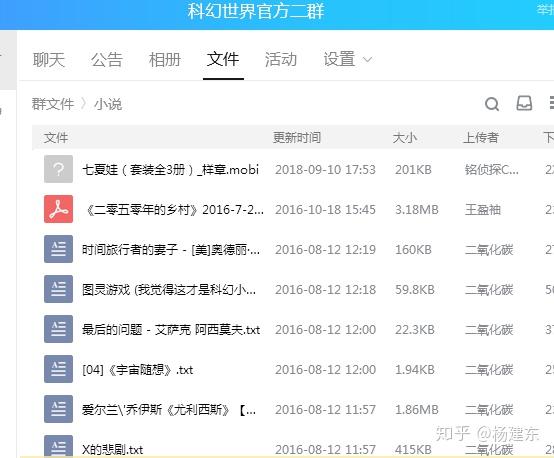
Task: Open the file inbox tray icon
Action: pyautogui.click(x=524, y=104)
